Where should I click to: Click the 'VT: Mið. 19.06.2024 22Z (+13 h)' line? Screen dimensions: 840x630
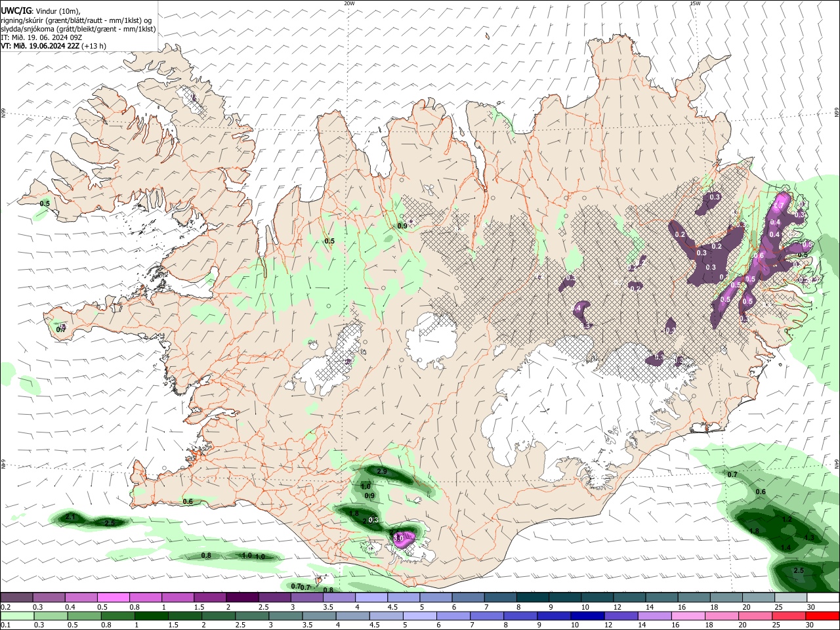point(53,46)
